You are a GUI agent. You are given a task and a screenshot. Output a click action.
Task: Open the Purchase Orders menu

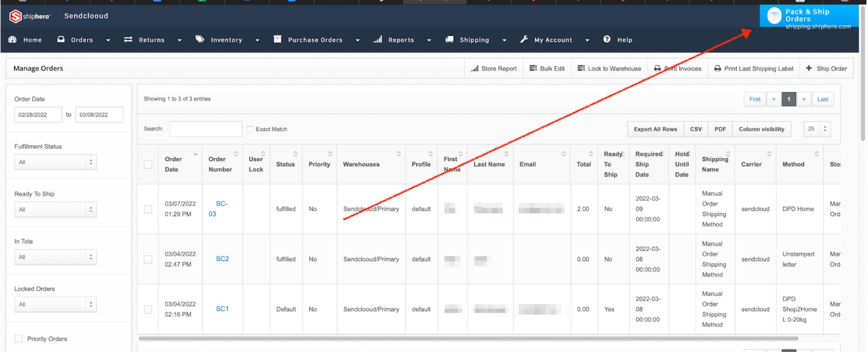coord(315,40)
